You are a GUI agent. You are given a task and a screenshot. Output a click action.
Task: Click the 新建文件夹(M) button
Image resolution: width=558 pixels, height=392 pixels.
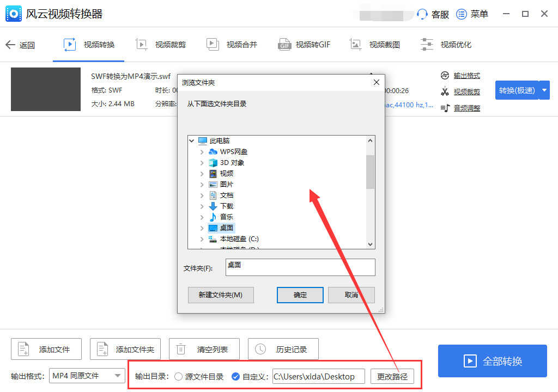click(221, 295)
